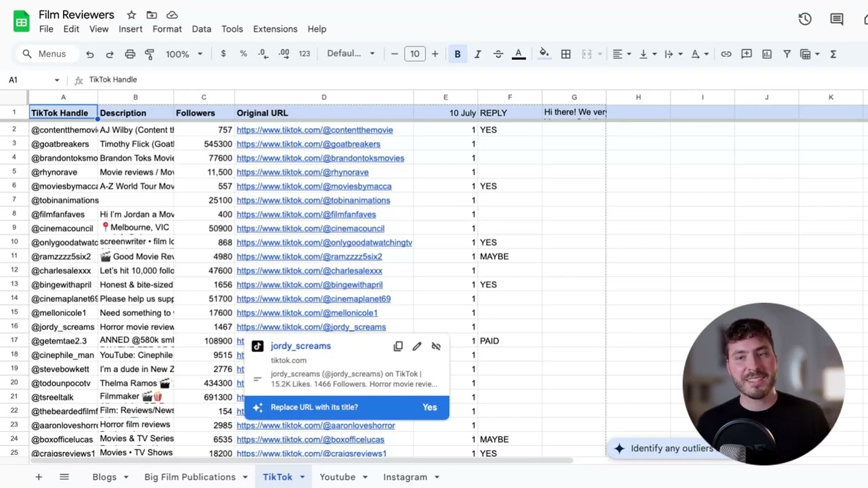
Task: Print the spreadsheet
Action: (x=130, y=54)
